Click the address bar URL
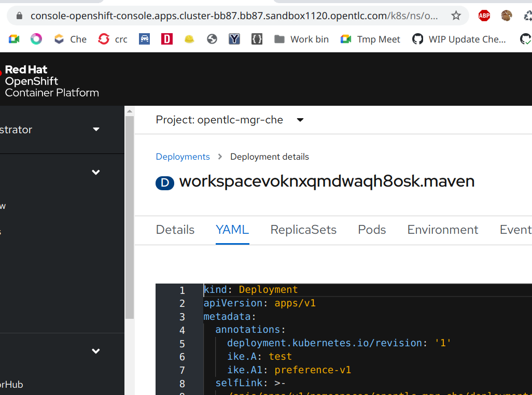The height and width of the screenshot is (395, 532). tap(234, 16)
